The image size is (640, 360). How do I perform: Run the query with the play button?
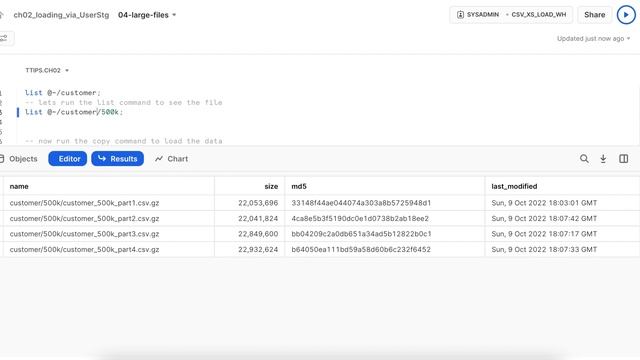pos(626,15)
